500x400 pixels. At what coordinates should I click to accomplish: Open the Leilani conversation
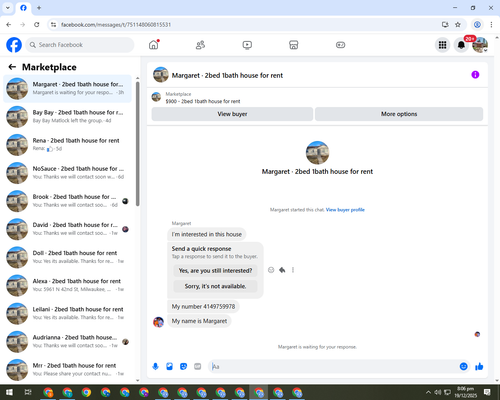tap(67, 313)
